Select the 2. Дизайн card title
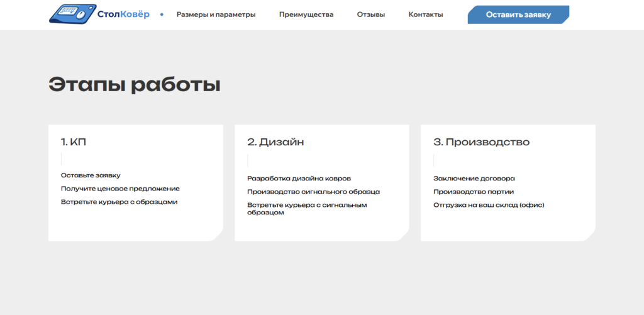This screenshot has width=644, height=315. [275, 142]
